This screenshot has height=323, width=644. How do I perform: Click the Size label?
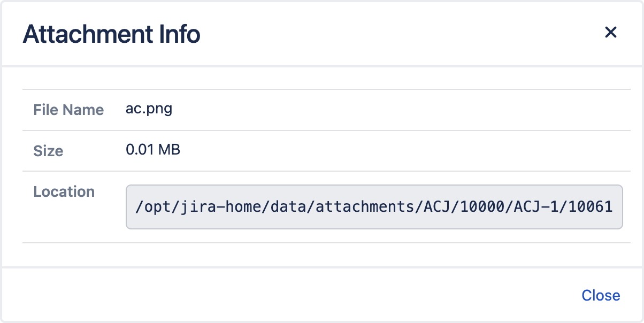tap(48, 151)
